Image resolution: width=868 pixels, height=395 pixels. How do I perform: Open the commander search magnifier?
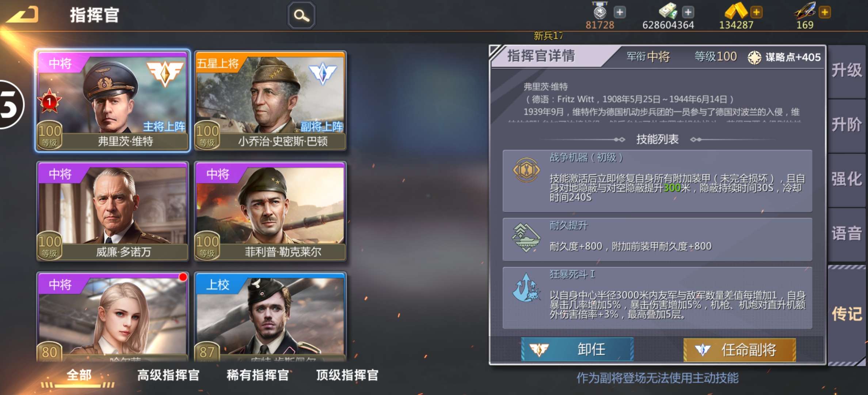(x=301, y=15)
